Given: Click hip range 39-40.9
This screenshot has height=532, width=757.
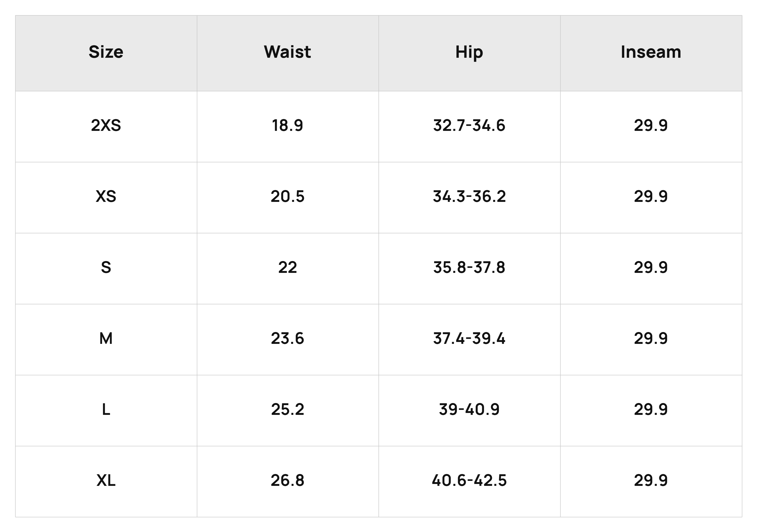Looking at the screenshot, I should pos(469,410).
